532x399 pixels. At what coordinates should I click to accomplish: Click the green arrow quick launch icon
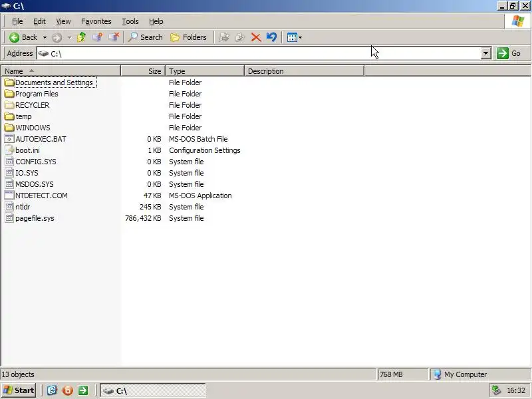tap(83, 390)
